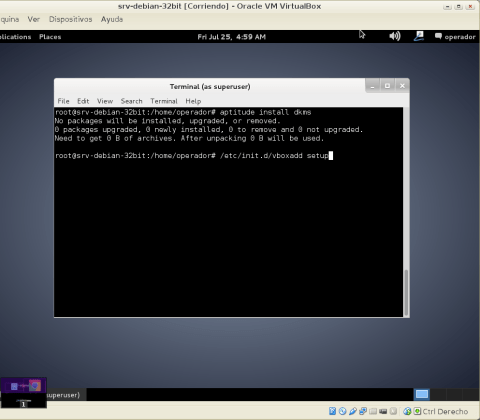480x420 pixels.
Task: Click the Terminal (as superuser) taskbar button
Action: point(66,395)
